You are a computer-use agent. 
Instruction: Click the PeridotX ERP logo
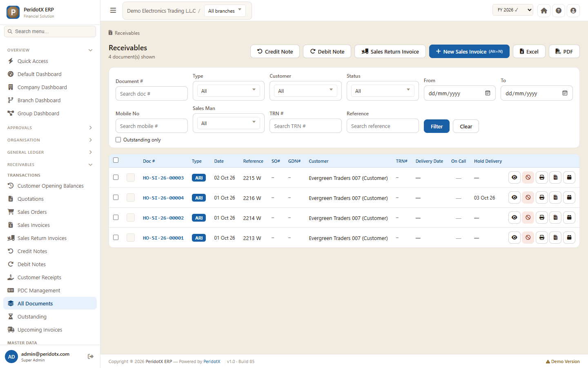(x=13, y=12)
